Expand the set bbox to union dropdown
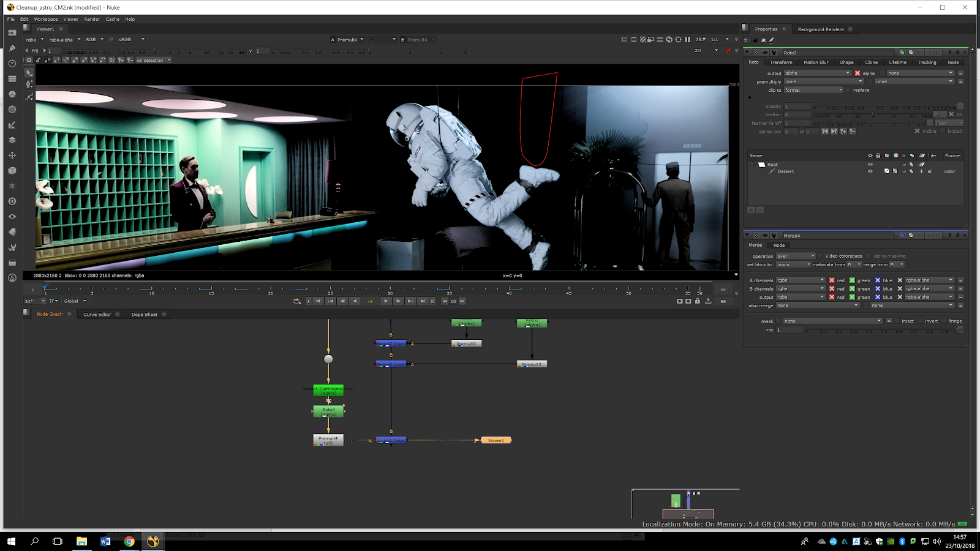 click(x=793, y=264)
